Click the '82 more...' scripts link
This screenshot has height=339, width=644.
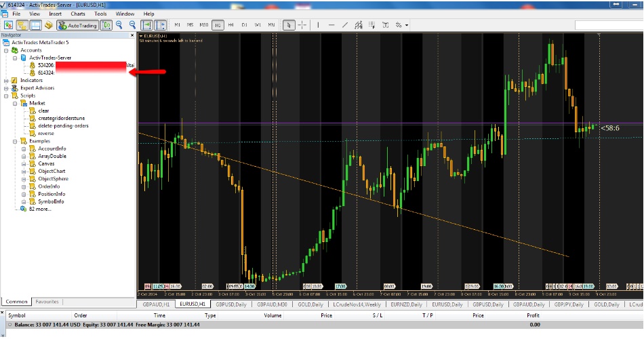40,209
